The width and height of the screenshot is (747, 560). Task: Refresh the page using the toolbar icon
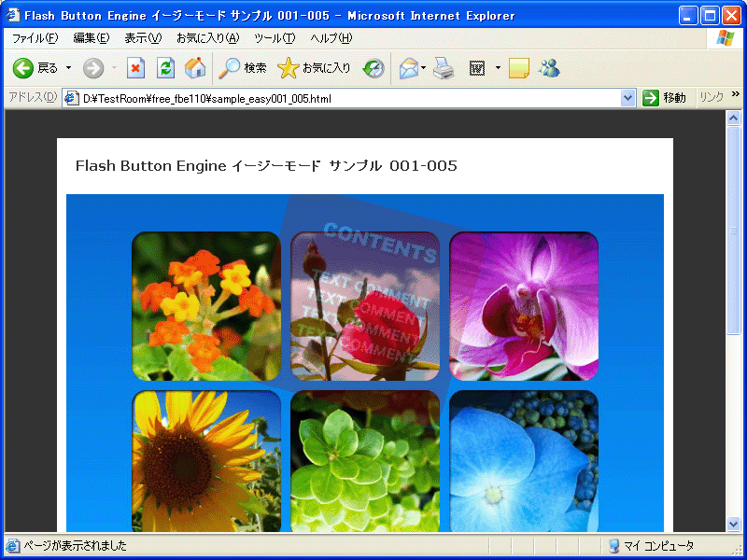tap(165, 68)
